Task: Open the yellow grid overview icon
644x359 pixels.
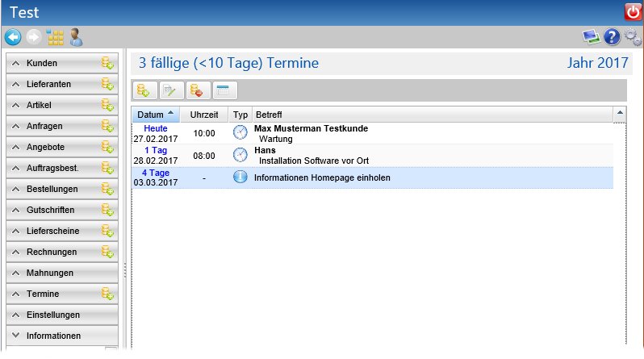Action: [55, 37]
